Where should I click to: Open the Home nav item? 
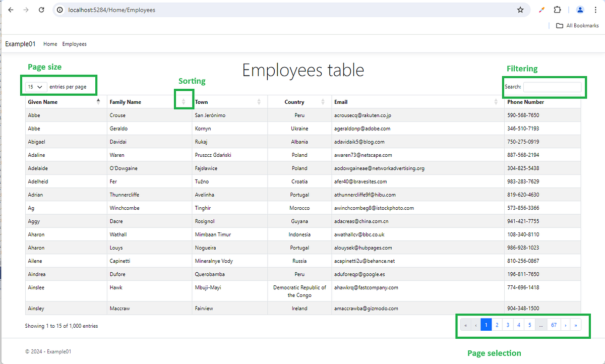50,44
